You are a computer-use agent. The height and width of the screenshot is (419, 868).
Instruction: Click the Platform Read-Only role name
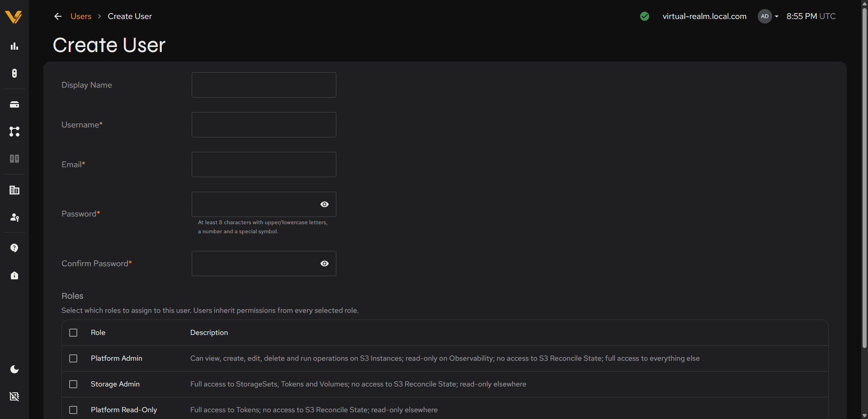point(124,410)
